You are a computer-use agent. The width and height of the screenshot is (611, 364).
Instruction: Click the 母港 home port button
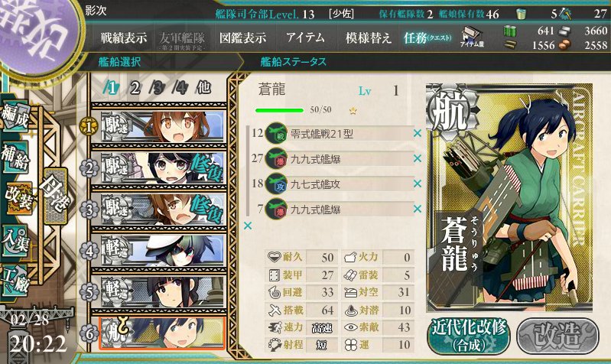pos(55,196)
